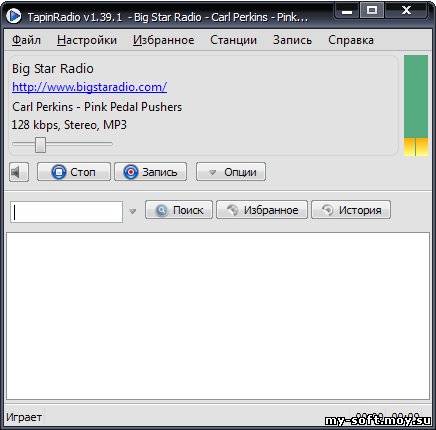The height and width of the screenshot is (430, 436).
Task: Click the audio level meter
Action: (x=416, y=106)
